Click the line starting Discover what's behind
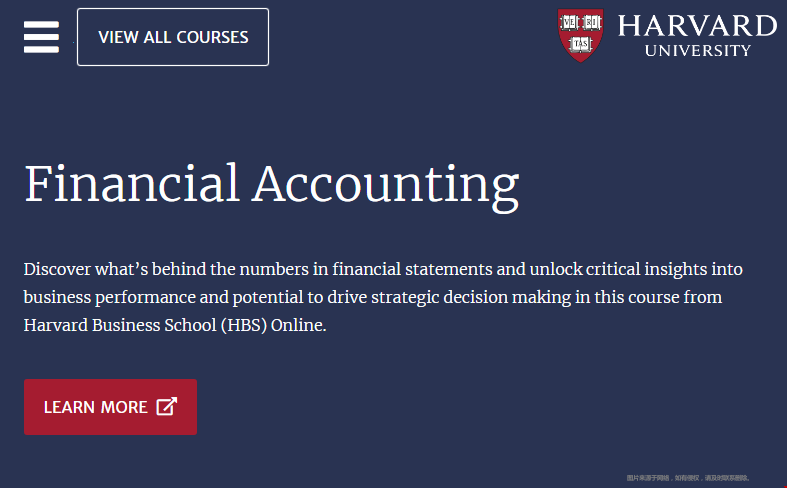787x488 pixels. 383,269
